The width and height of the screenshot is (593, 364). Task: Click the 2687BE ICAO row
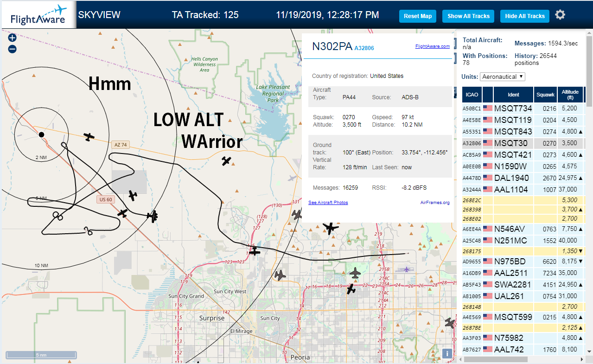[523, 327]
